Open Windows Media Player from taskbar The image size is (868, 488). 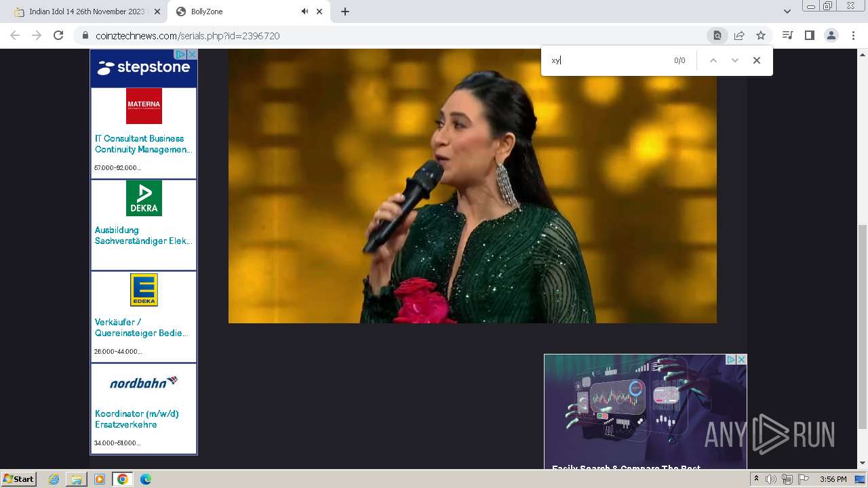click(x=100, y=479)
